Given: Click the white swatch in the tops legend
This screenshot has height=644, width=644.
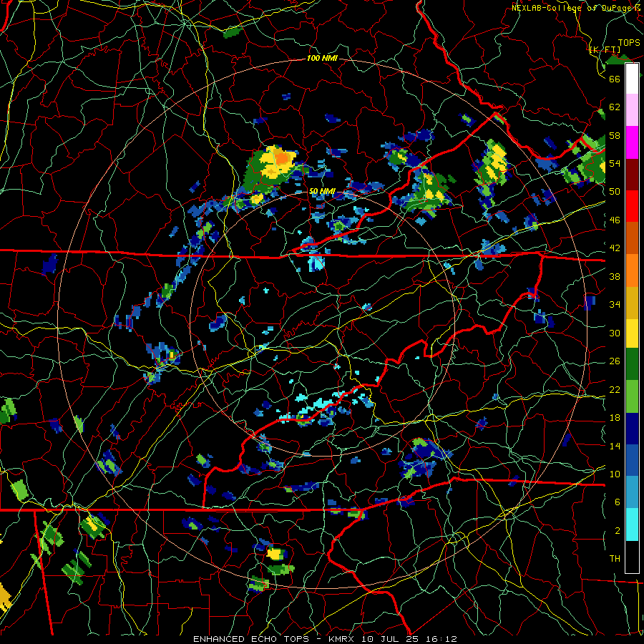Looking at the screenshot, I should click(632, 79).
